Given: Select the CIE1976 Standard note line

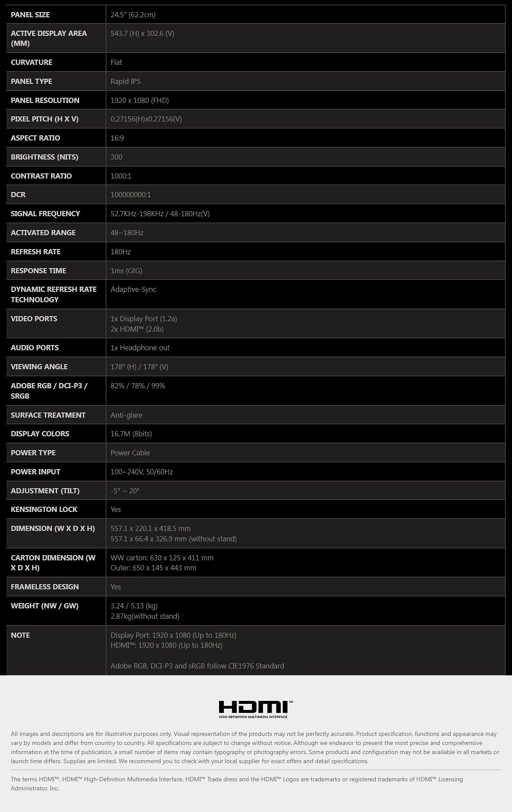Looking at the screenshot, I should coord(197,666).
